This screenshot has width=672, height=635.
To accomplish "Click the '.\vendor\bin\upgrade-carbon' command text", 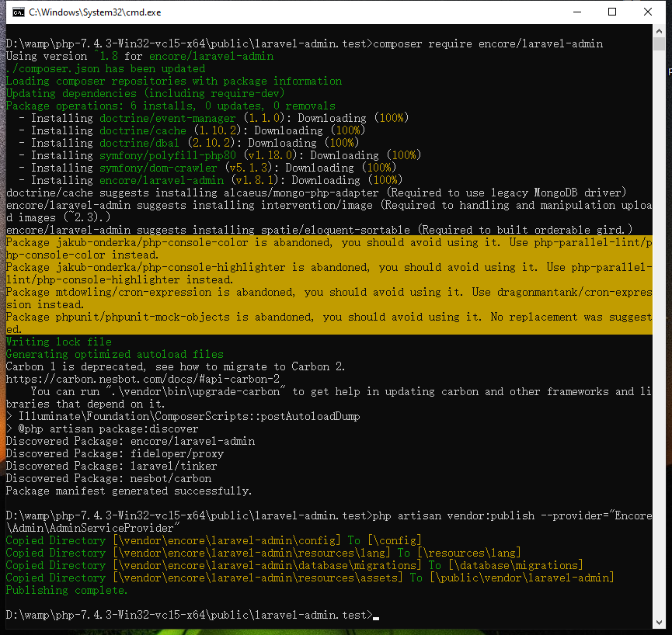I will [196, 391].
